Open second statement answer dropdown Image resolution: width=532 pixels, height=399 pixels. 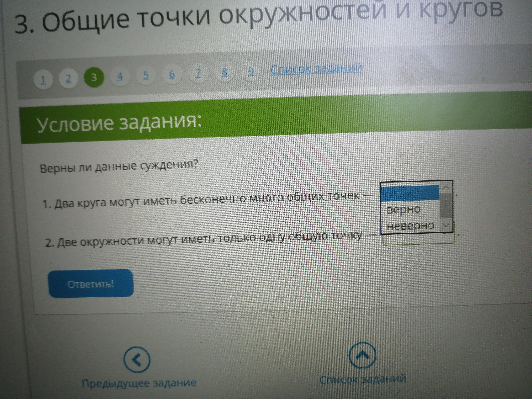(x=418, y=239)
